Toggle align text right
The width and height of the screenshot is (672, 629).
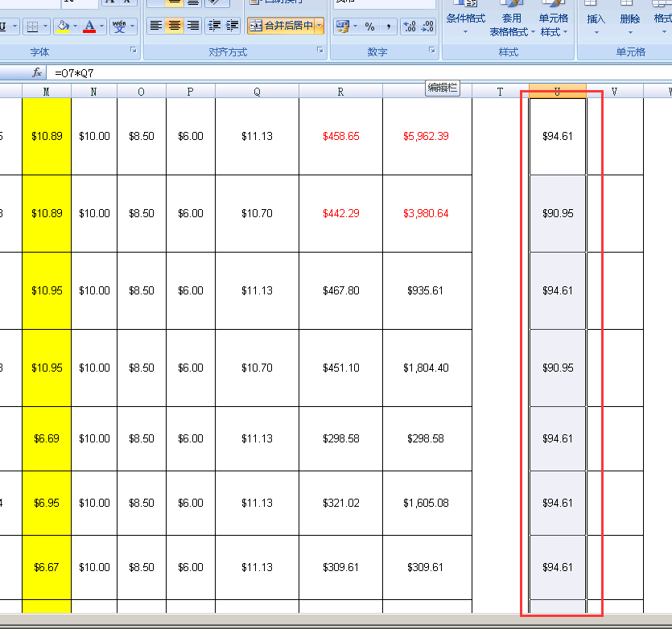pyautogui.click(x=193, y=27)
